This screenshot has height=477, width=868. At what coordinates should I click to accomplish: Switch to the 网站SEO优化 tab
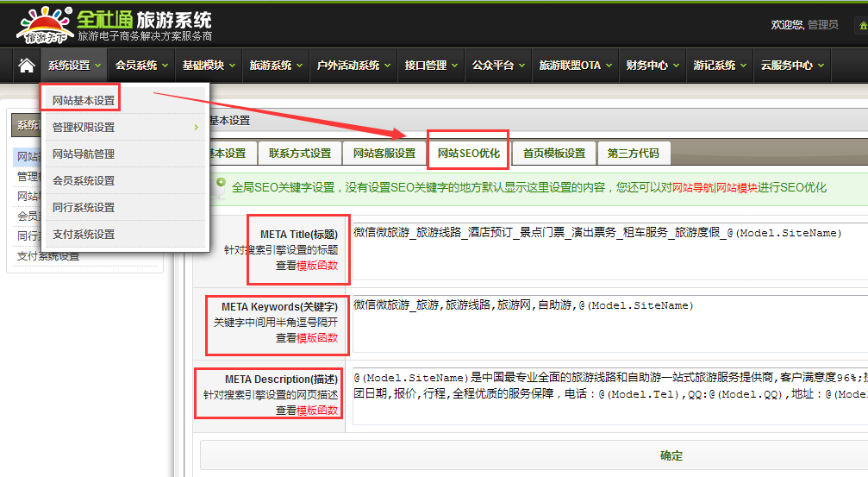point(468,154)
